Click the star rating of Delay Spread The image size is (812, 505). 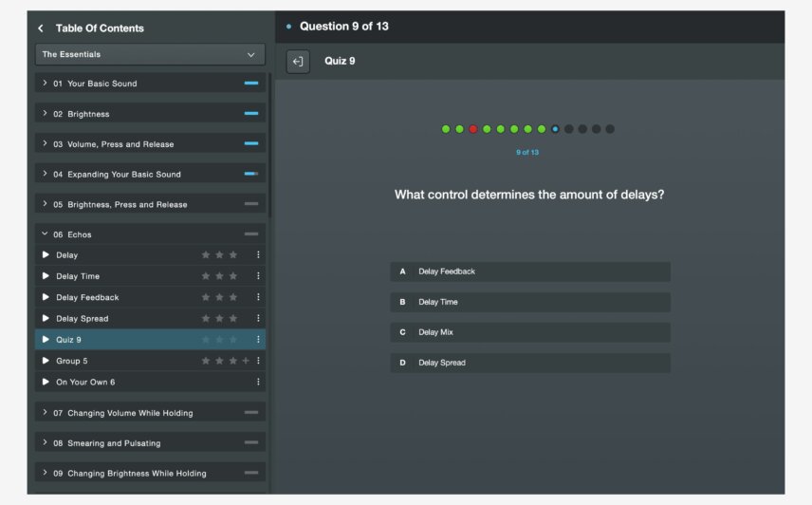click(x=219, y=319)
